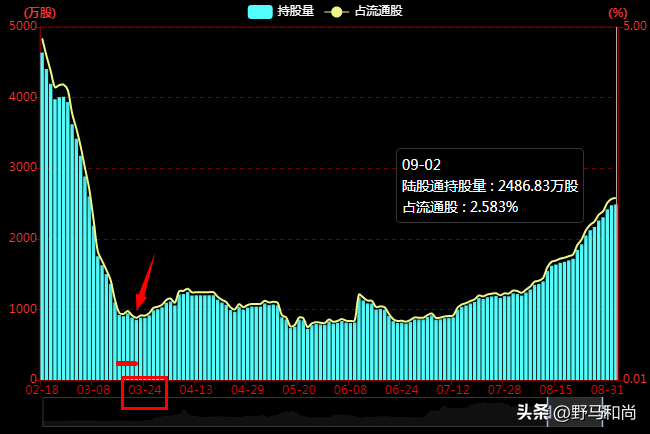
Task: Click the right handle of the data zoom slider
Action: point(602,412)
